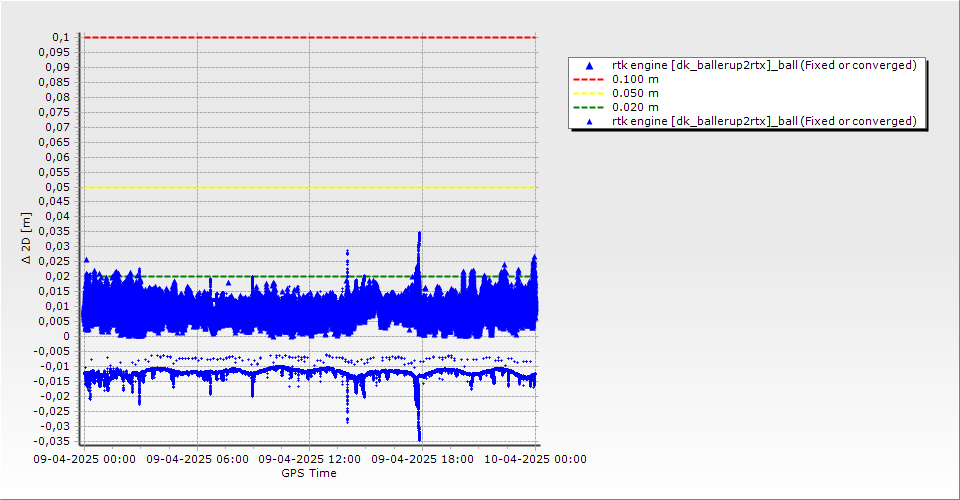Click the 'Δ 2D [m]' vertical axis title
Image resolution: width=960 pixels, height=500 pixels.
pos(26,239)
